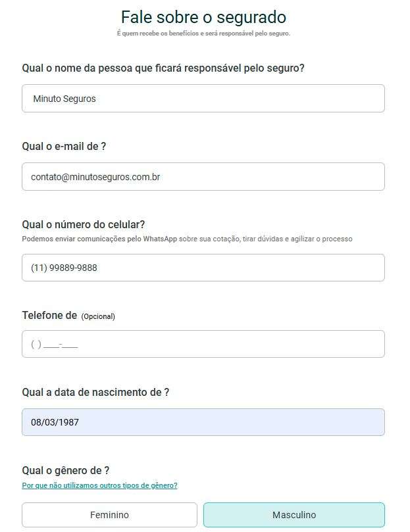This screenshot has width=410, height=532.
Task: Click the 'Qual o número do celular?' label
Action: pyautogui.click(x=84, y=224)
